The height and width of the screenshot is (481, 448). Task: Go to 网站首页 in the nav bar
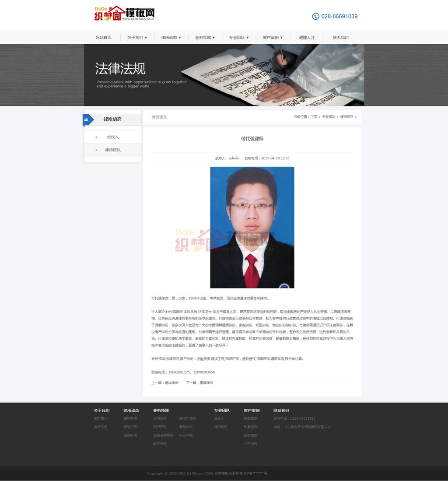pos(104,38)
